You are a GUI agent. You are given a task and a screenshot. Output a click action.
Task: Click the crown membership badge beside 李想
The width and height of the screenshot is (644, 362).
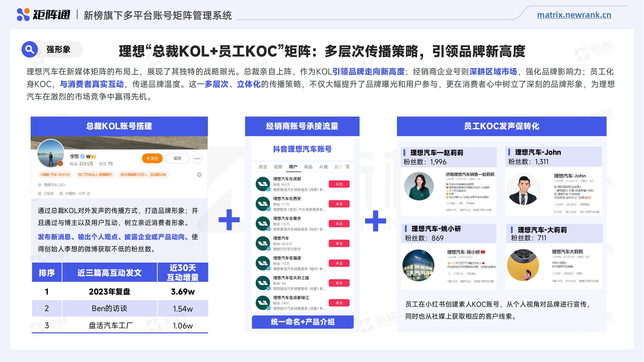91,156
